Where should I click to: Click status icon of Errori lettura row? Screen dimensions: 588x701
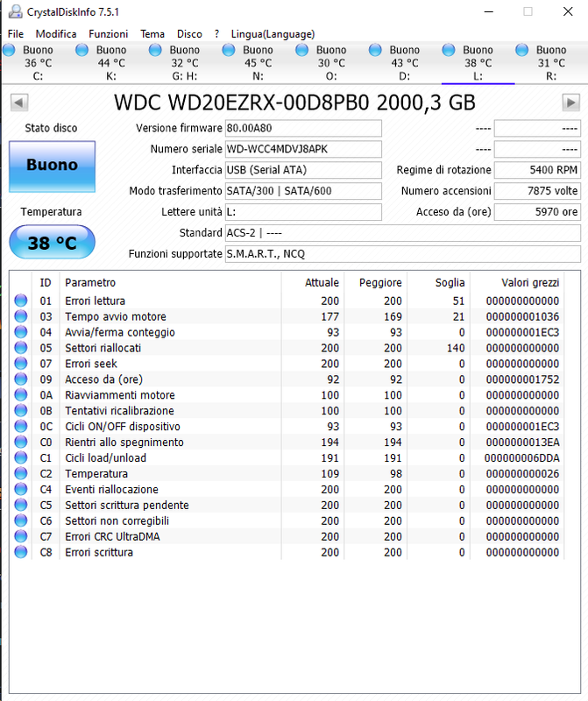coord(20,301)
